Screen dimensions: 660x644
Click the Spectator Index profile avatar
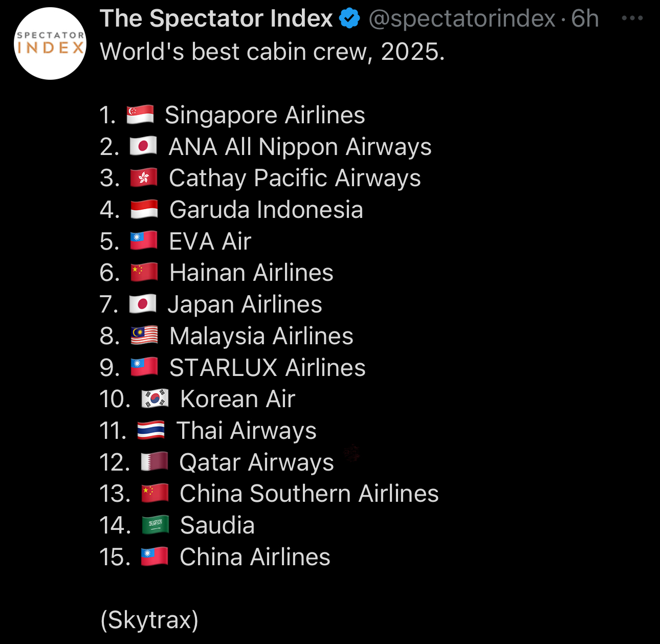[50, 44]
